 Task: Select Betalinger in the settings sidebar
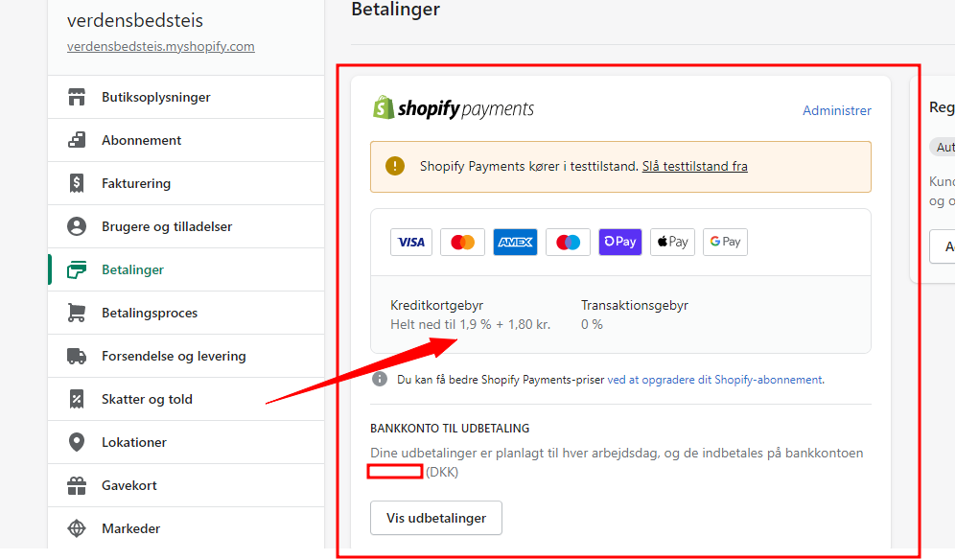(x=186, y=269)
